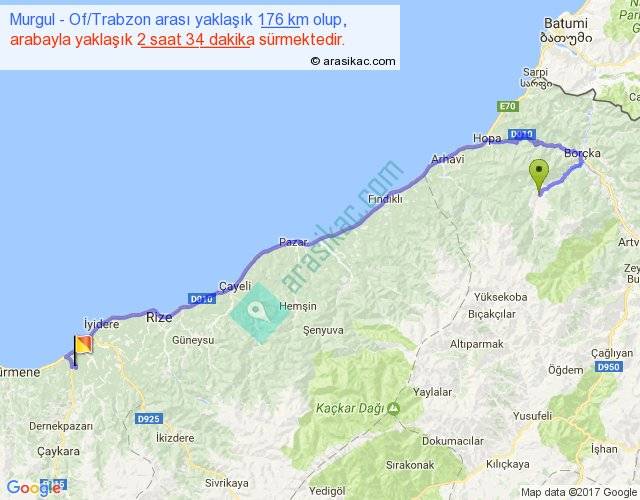Select the Borçka town label
640x500 pixels.
point(583,152)
